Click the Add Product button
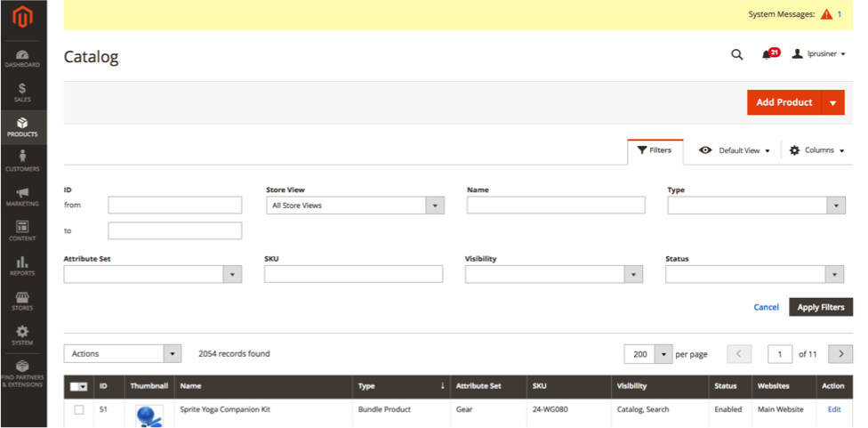 pos(784,102)
